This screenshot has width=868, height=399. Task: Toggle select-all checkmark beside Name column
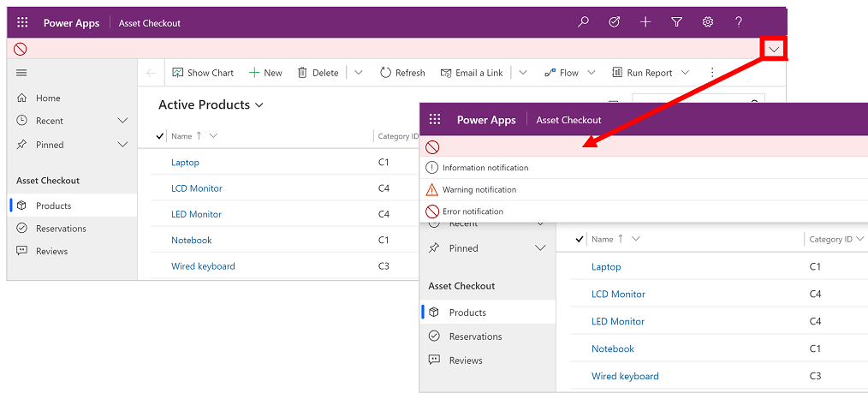click(x=160, y=136)
